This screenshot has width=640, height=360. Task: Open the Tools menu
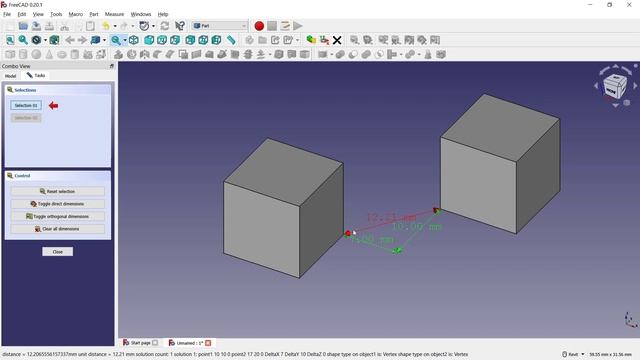56,14
